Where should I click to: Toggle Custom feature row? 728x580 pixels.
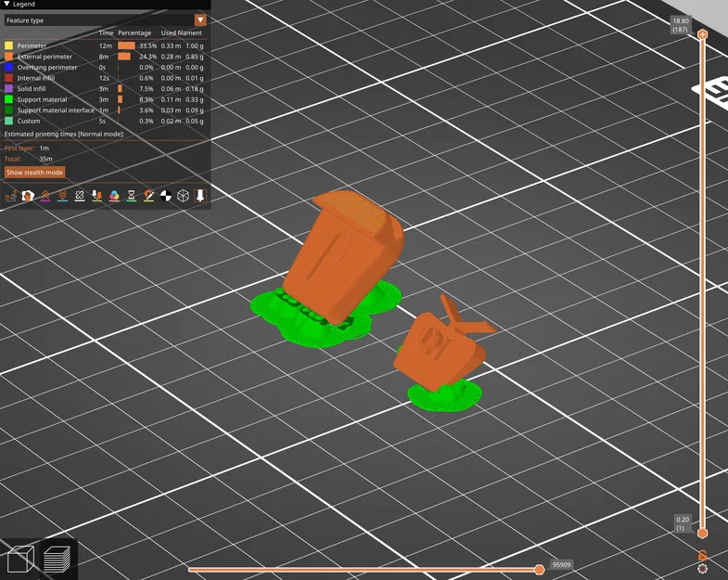click(105, 121)
